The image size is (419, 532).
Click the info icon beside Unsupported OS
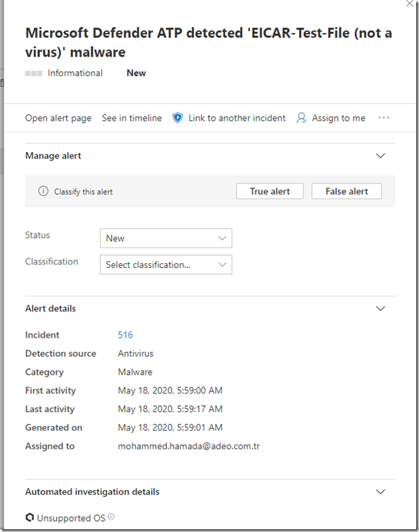point(111,517)
